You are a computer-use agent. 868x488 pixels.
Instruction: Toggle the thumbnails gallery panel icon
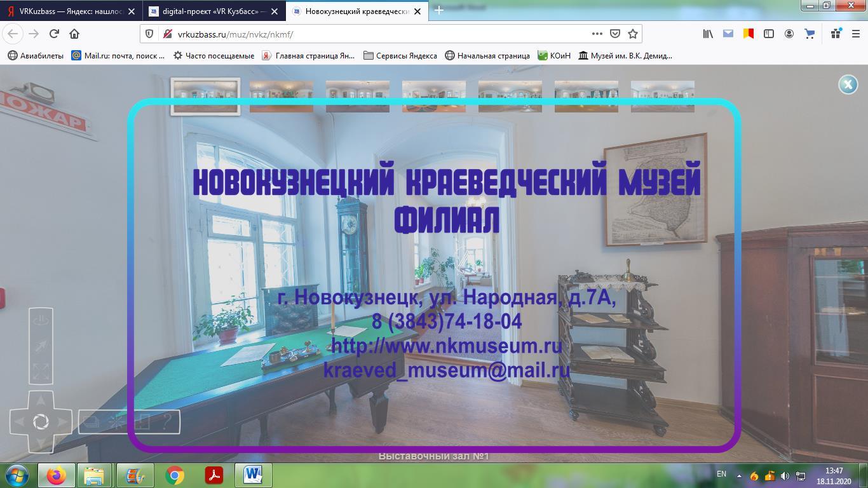[x=92, y=422]
